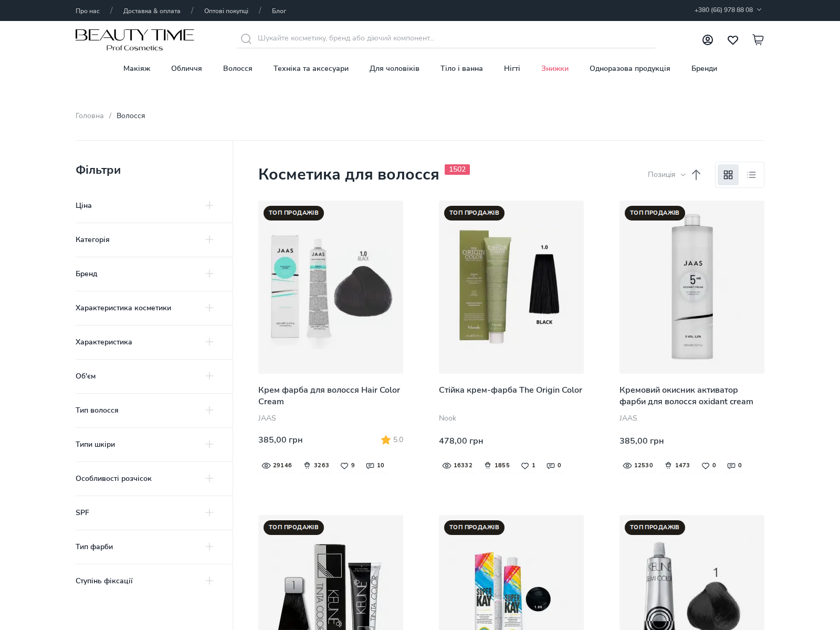Open the wishlist heart icon in header
The width and height of the screenshot is (840, 630).
pos(733,40)
